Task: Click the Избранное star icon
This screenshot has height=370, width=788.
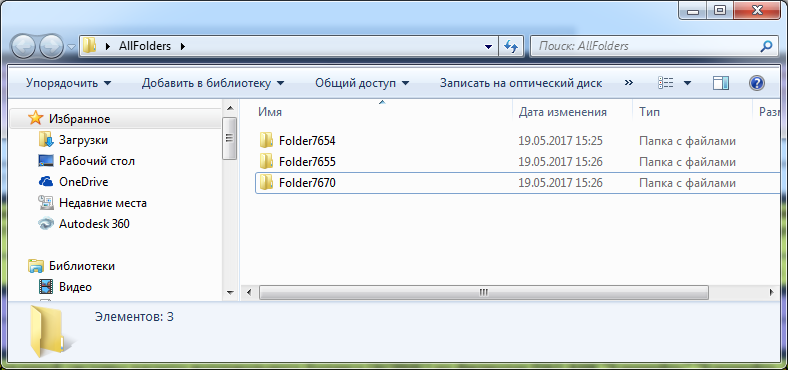Action: click(36, 118)
